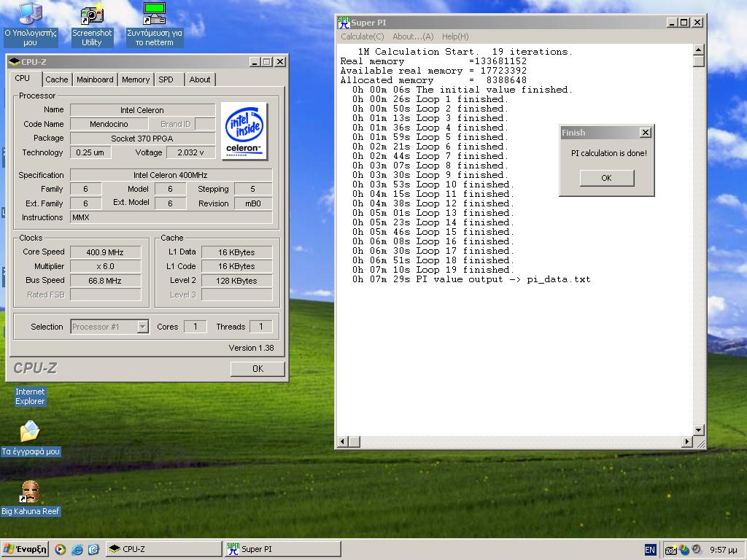Click Super PI horizontal scrollbar left arrow
Viewport: 747px width, 560px height.
tap(343, 442)
